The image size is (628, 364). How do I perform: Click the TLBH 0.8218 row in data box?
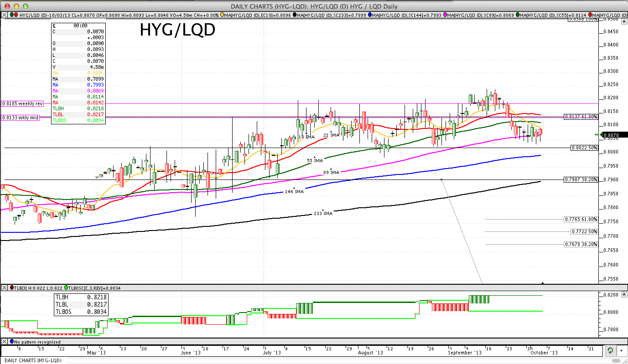click(x=78, y=108)
